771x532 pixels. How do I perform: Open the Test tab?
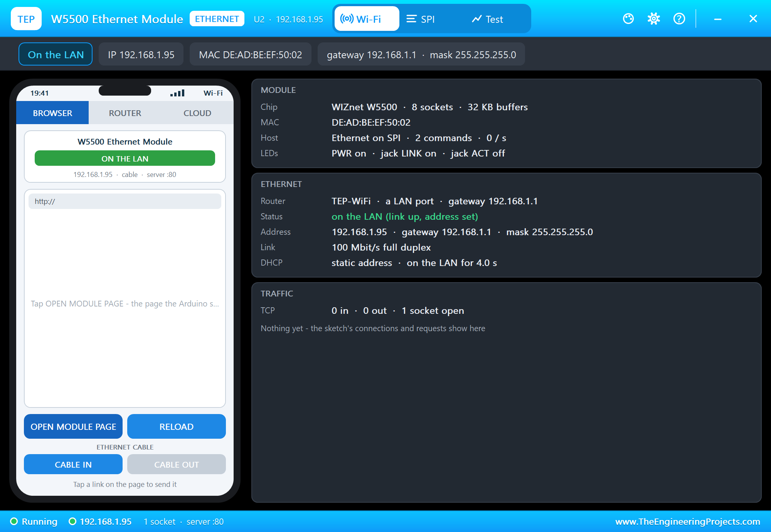(488, 19)
